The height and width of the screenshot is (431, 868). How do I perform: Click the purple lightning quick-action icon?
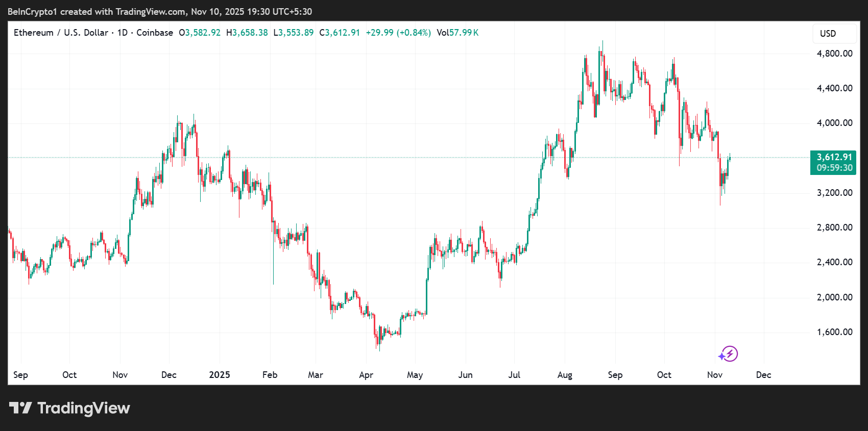click(729, 353)
